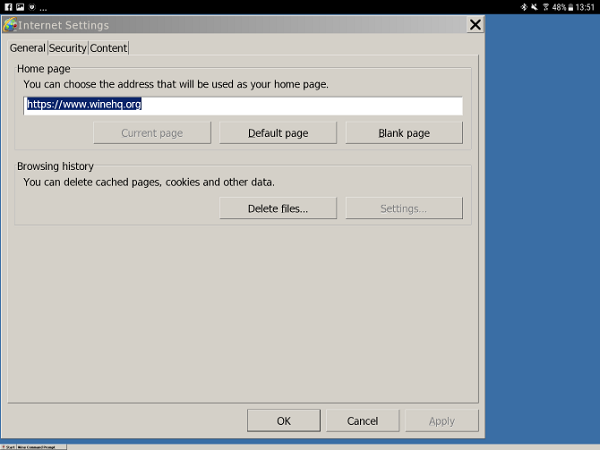Close the Internet Settings window
600x450 pixels.
coord(474,25)
